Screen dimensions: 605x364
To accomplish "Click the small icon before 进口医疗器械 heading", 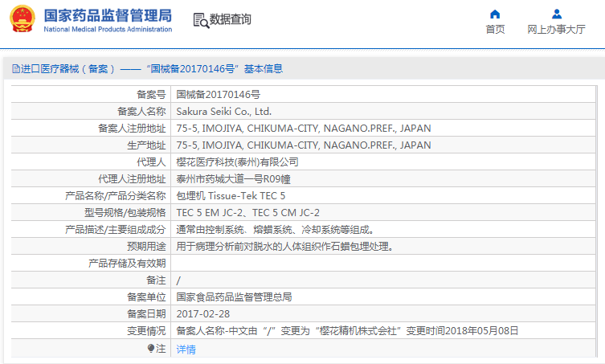I will pos(15,69).
